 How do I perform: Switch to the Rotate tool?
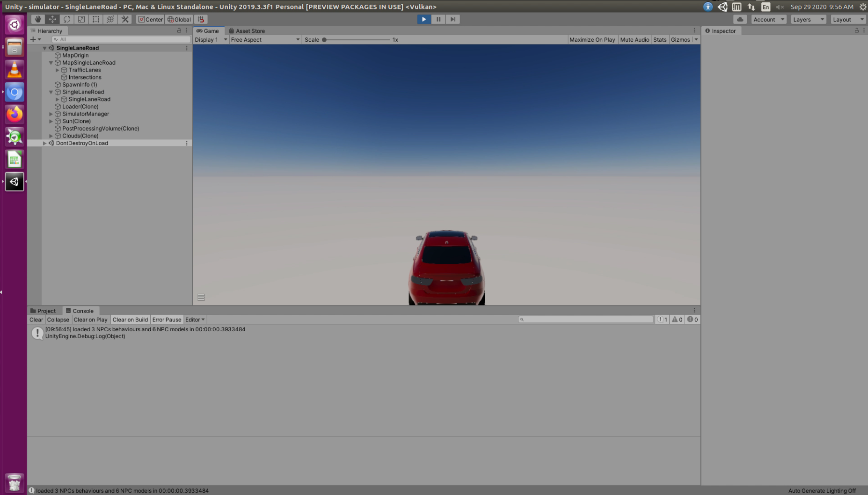pyautogui.click(x=66, y=19)
